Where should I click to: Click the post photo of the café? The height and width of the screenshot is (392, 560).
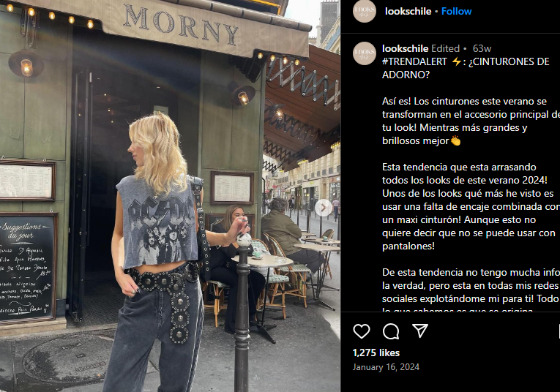(170, 196)
